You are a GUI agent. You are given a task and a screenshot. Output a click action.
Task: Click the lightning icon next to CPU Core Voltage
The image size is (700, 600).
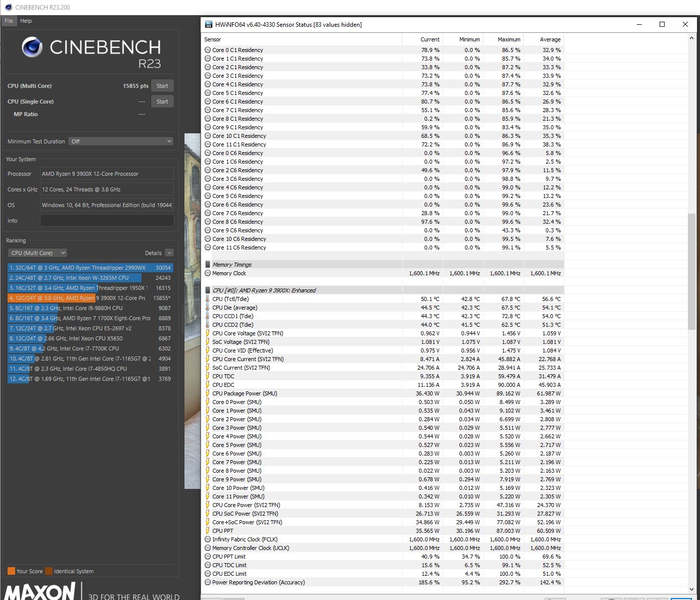pos(207,333)
